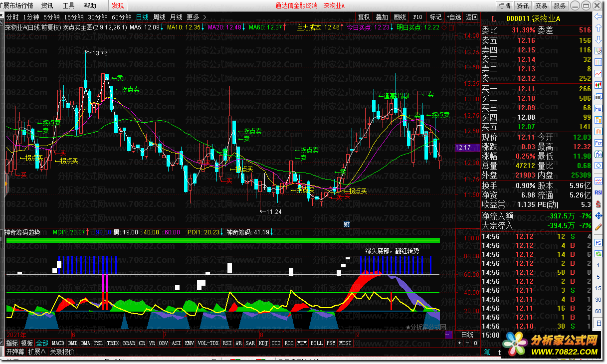
Task: Click the 关联报价 button
Action: click(x=62, y=352)
